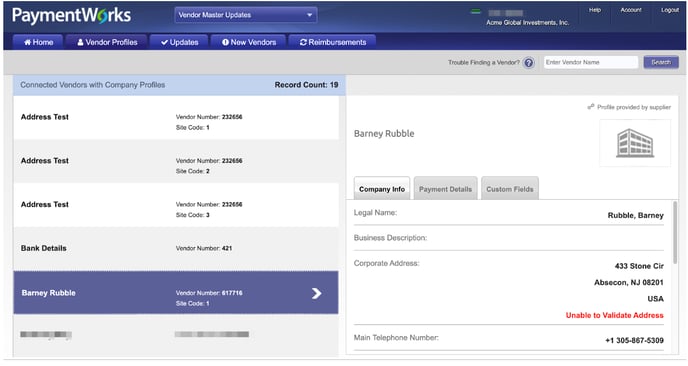Select Address Test vendor with Site Code 3
This screenshot has height=366, width=688.
176,205
